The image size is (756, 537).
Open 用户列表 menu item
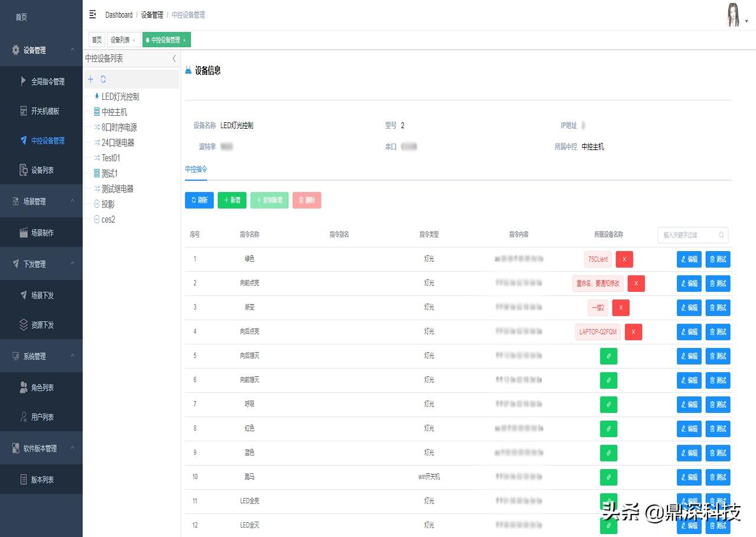pyautogui.click(x=41, y=417)
